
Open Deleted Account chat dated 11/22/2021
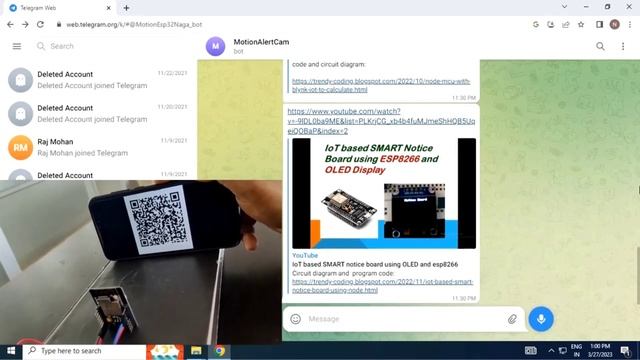(98, 80)
